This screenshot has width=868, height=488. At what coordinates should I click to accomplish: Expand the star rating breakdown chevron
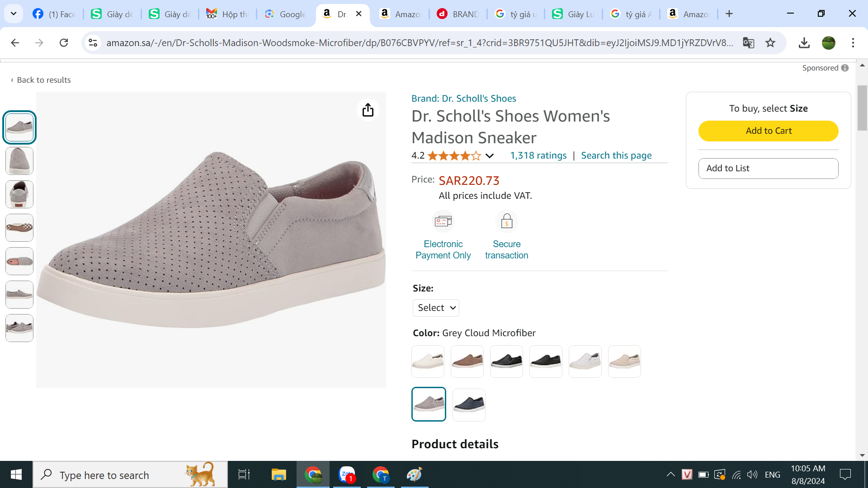[490, 156]
